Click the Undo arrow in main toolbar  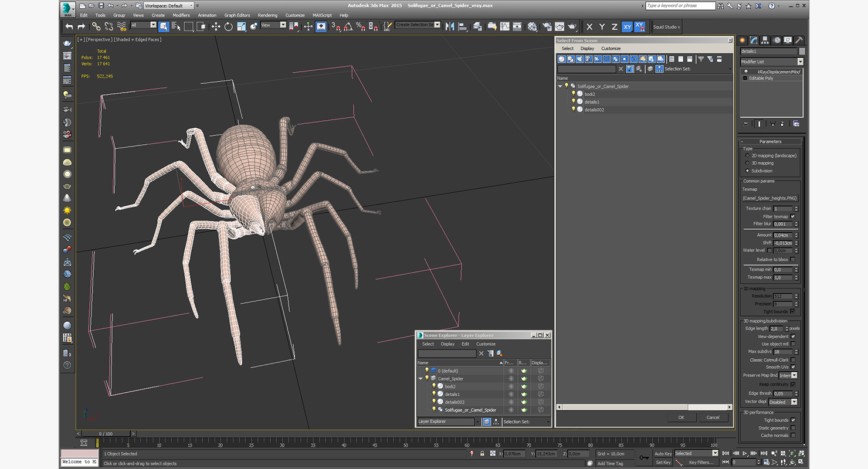[x=69, y=26]
